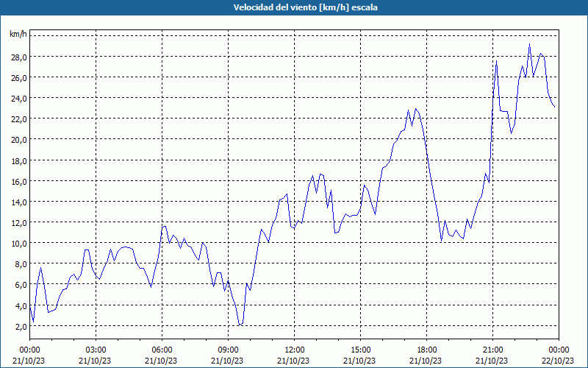Click the 2,0 y-axis label
Viewport: 588px width, 368px height.
point(21,326)
